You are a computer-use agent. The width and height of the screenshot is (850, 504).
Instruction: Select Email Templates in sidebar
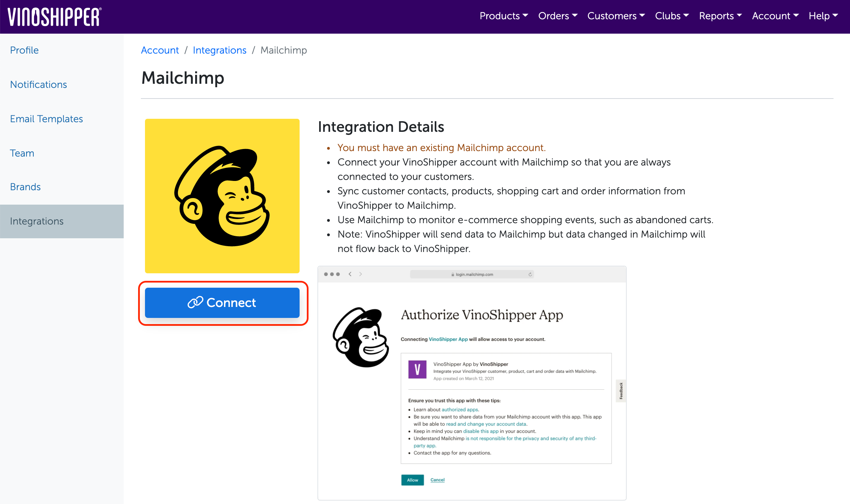(x=46, y=119)
